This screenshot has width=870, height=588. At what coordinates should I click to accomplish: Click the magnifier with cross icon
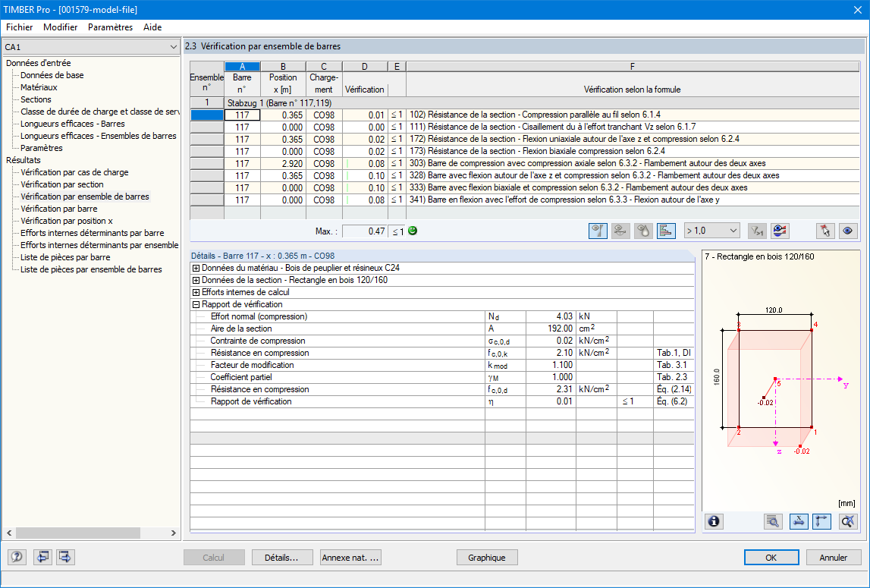pyautogui.click(x=848, y=521)
